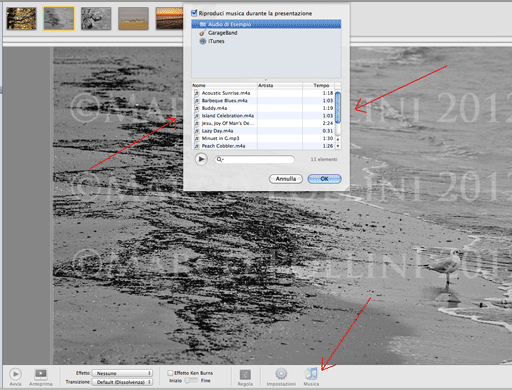Click the music note icon beside Peach Cobbler.m4a

[x=197, y=146]
